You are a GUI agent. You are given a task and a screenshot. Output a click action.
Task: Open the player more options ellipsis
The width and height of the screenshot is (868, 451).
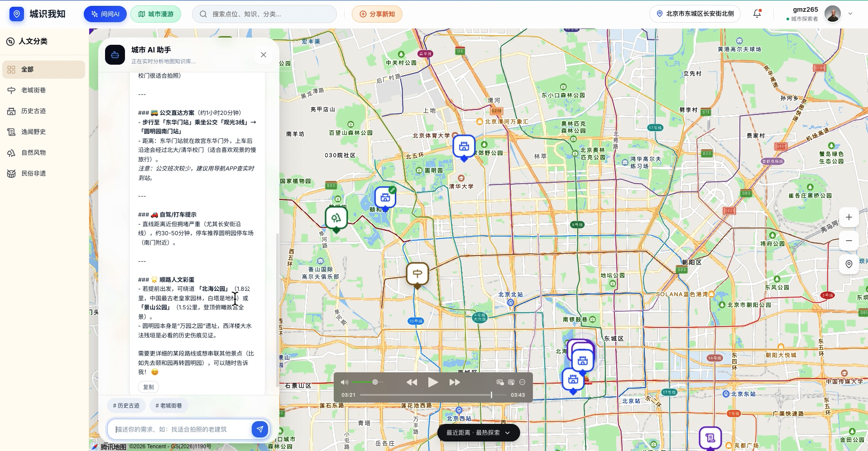[x=522, y=382]
